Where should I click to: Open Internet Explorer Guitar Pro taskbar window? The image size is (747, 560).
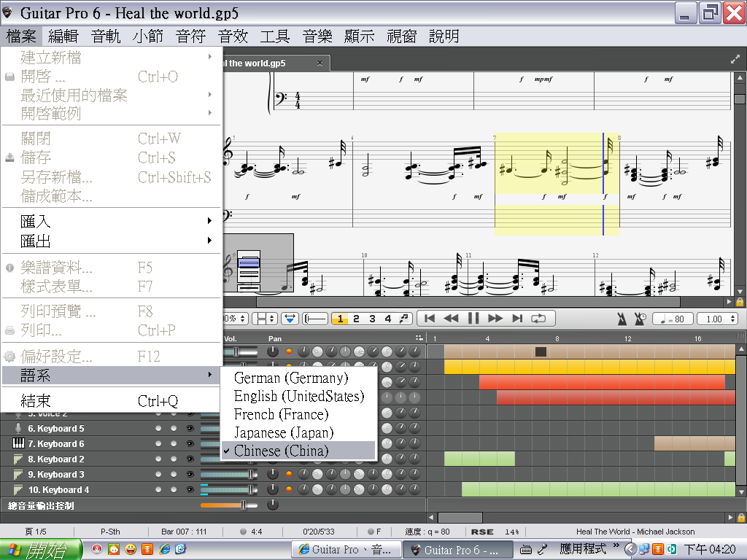[x=345, y=550]
